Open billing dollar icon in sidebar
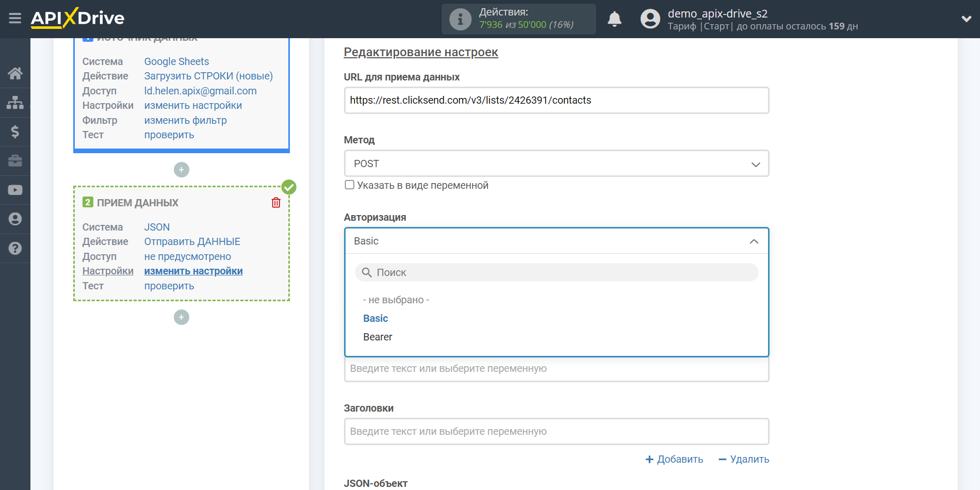Screen dimensions: 980x490 coord(15,132)
